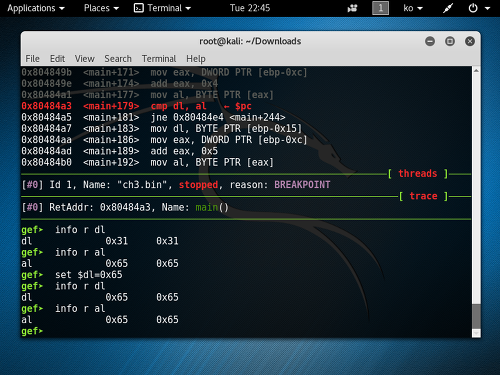Click the add eax, 0x4 instruction
The width and height of the screenshot is (500, 375).
[184, 83]
